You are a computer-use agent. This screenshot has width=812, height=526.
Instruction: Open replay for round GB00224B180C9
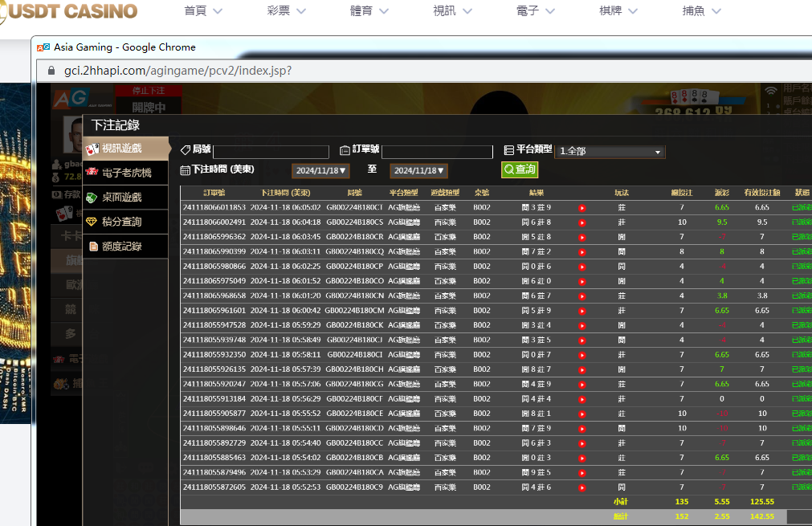tap(581, 487)
